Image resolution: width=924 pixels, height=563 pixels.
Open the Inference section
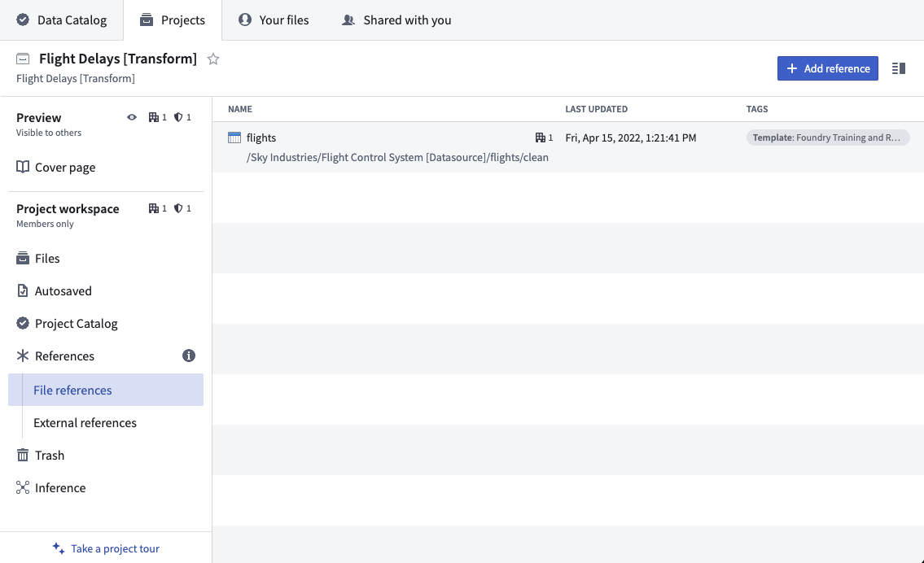pos(106,487)
